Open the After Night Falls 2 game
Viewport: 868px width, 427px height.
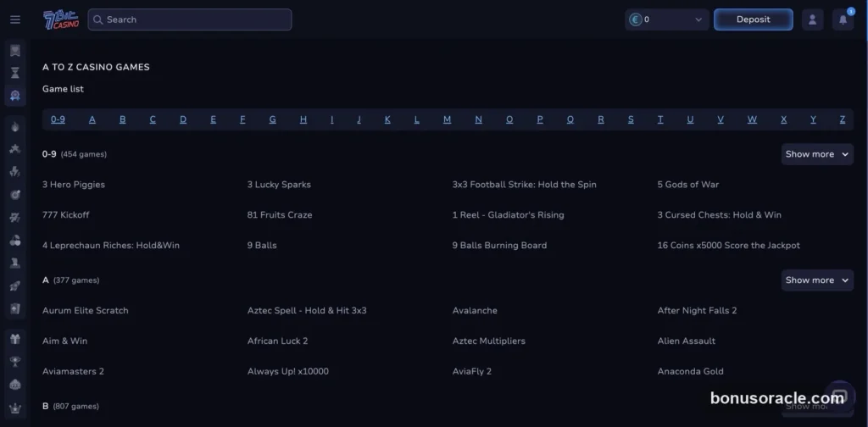pos(697,311)
